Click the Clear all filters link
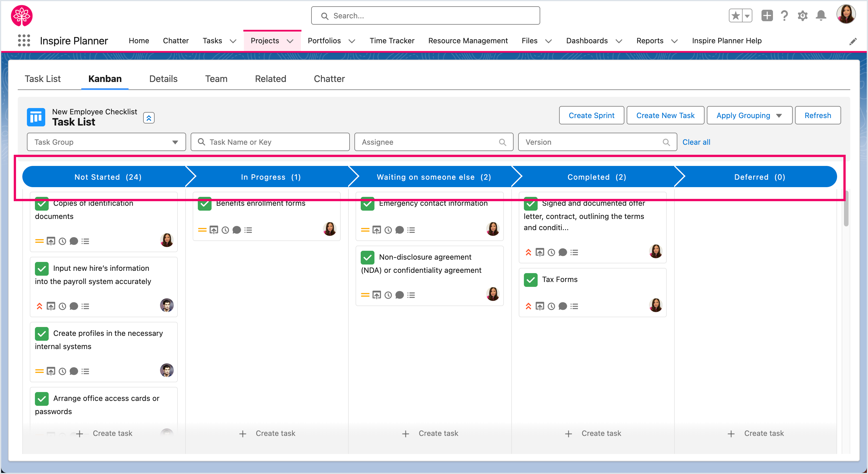 click(696, 142)
